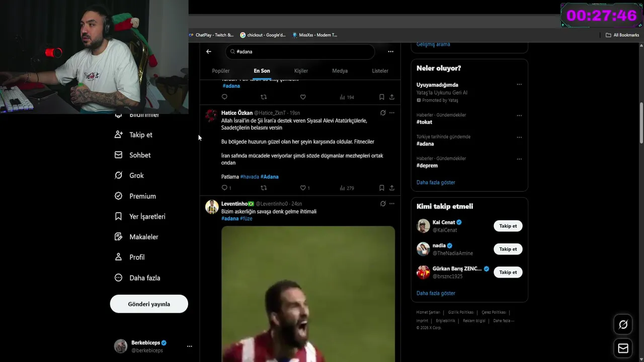The image size is (644, 362).
Task: Open Hatice Özkan's profile avatar
Action: [x=212, y=116]
